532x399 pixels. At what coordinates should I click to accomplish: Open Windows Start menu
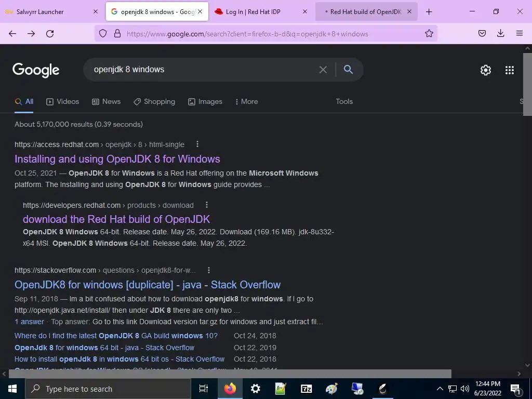[12, 389]
